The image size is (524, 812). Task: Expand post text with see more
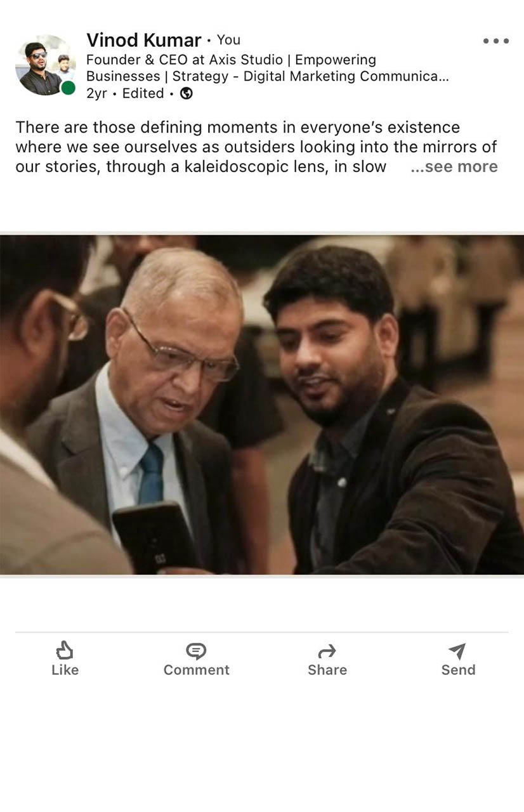click(x=454, y=167)
